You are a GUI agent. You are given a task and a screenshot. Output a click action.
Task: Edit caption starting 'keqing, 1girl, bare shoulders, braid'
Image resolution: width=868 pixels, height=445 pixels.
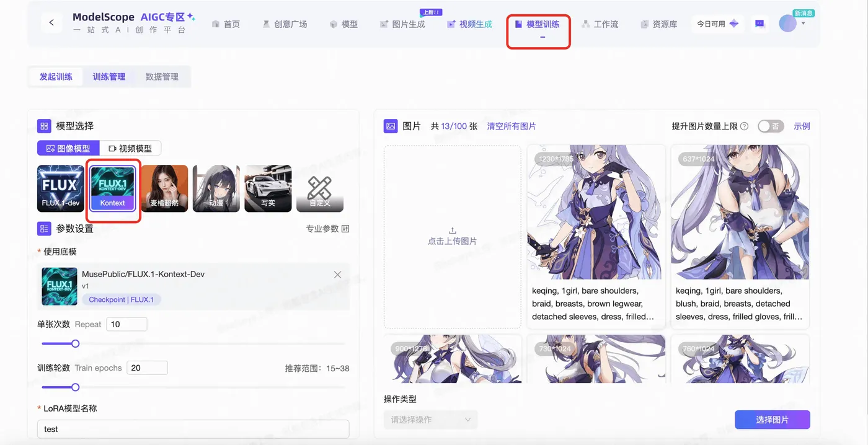[x=594, y=304]
